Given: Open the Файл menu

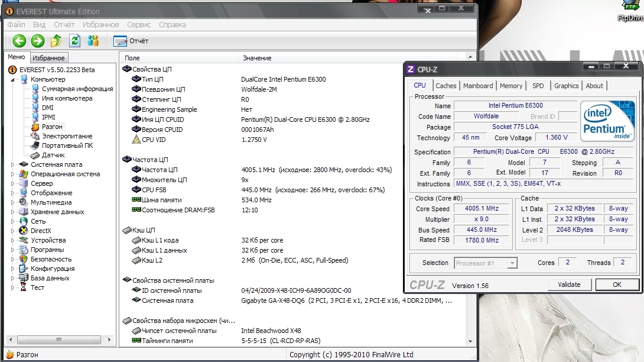Looking at the screenshot, I should coord(16,25).
